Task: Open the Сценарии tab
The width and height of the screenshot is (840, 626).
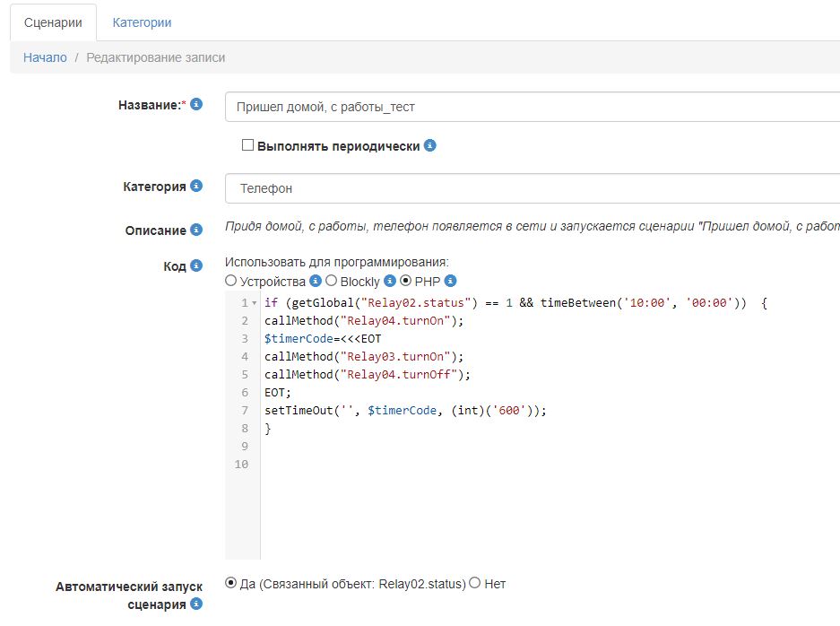Action: click(x=53, y=22)
